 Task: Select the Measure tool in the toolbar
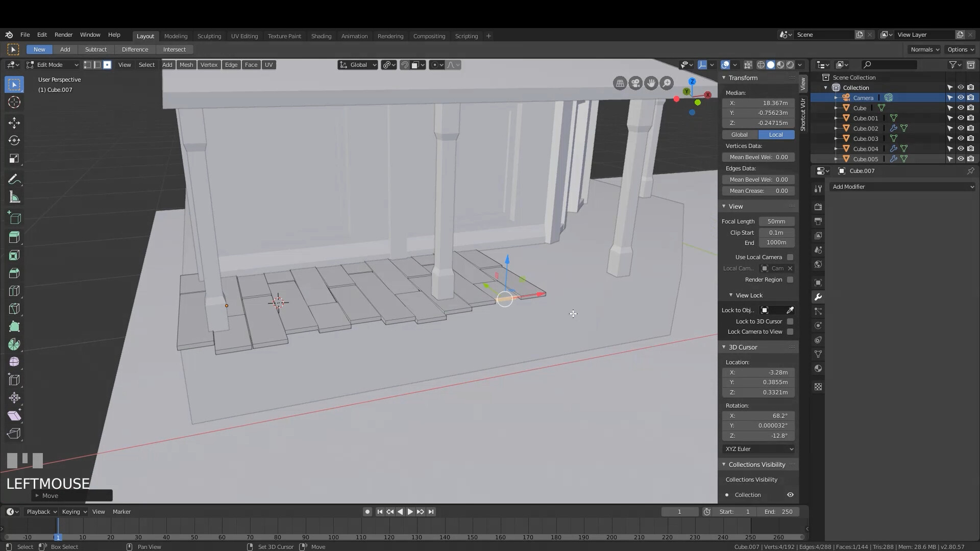click(14, 197)
